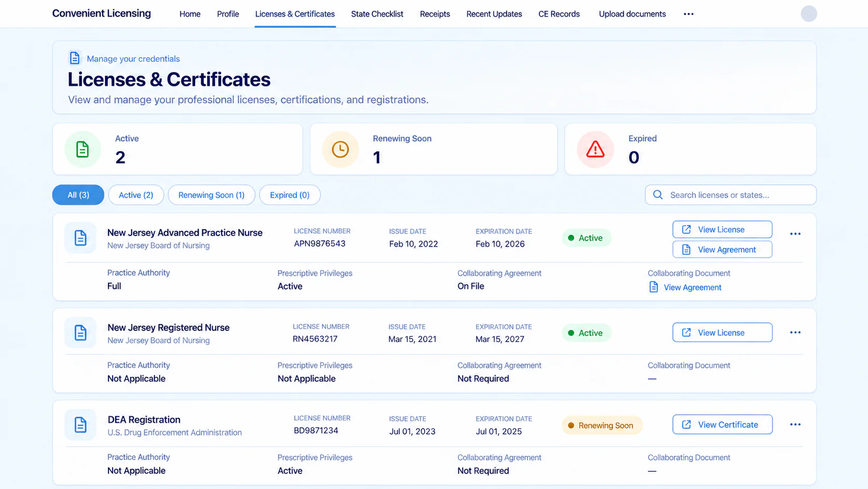The width and height of the screenshot is (868, 489).
Task: Open more options for DEA Registration
Action: [795, 425]
